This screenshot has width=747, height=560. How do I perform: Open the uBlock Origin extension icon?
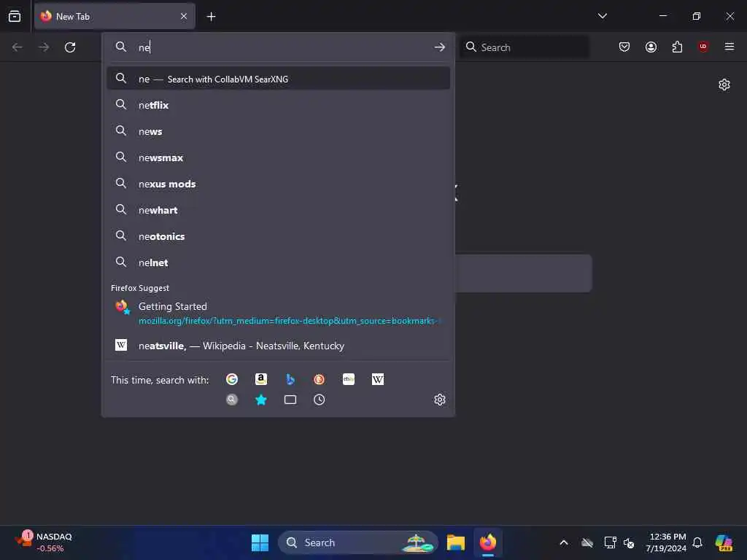pos(703,46)
